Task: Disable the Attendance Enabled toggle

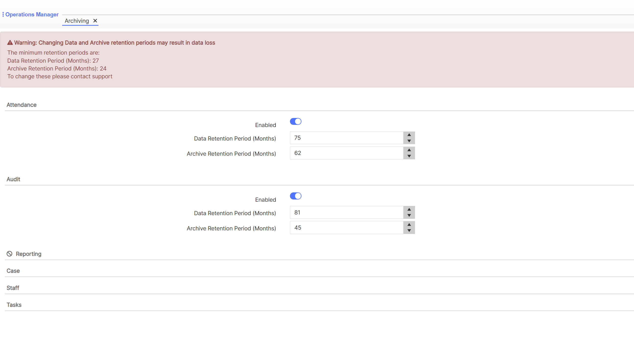Action: pyautogui.click(x=296, y=121)
